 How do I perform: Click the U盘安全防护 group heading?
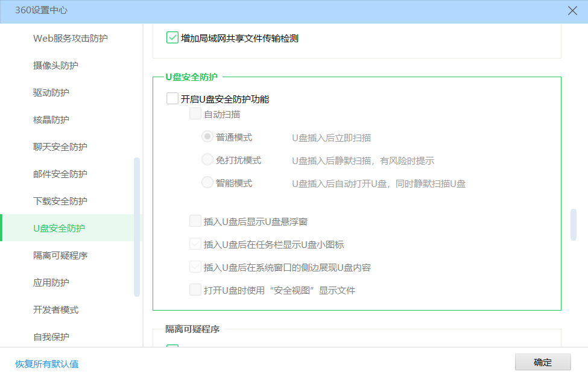[192, 77]
